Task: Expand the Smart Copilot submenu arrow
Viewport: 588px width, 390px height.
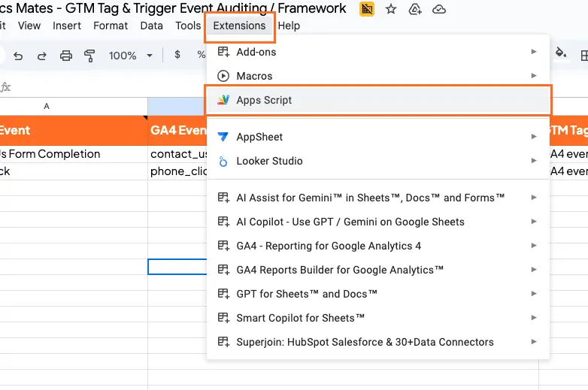Action: pos(534,317)
